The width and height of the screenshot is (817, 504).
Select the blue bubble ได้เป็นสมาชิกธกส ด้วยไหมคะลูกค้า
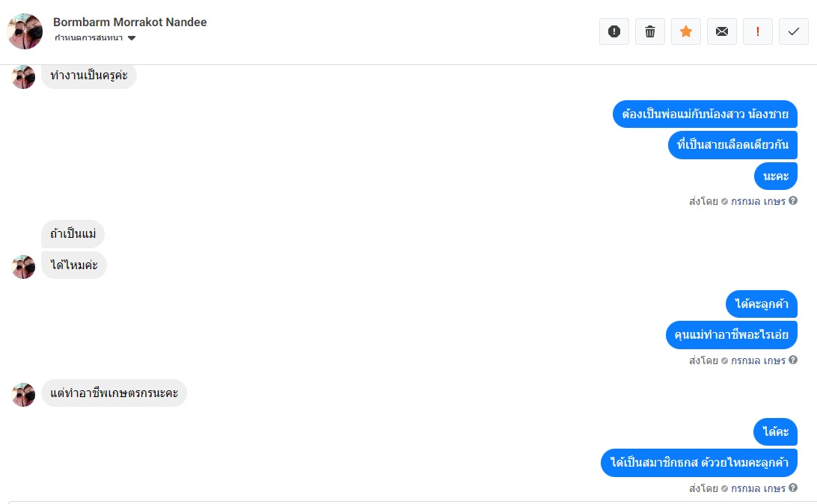(x=700, y=462)
